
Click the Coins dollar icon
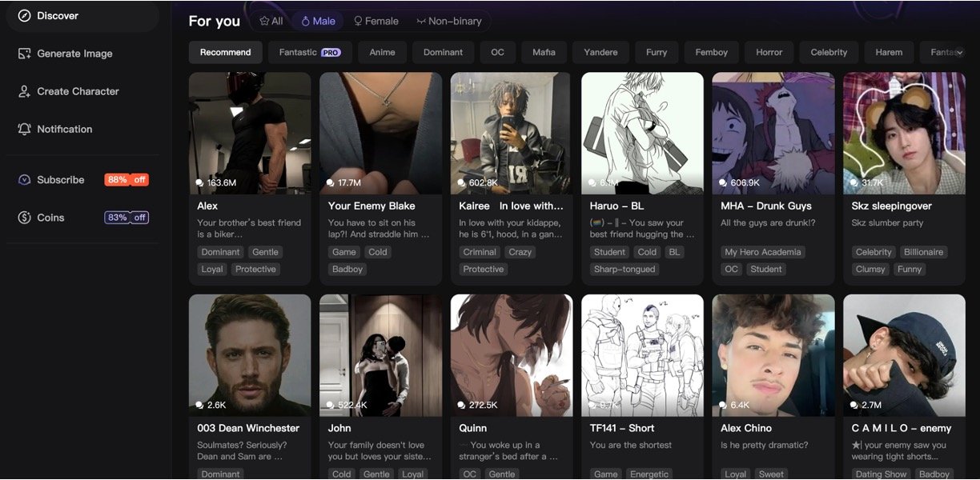pyautogui.click(x=24, y=218)
